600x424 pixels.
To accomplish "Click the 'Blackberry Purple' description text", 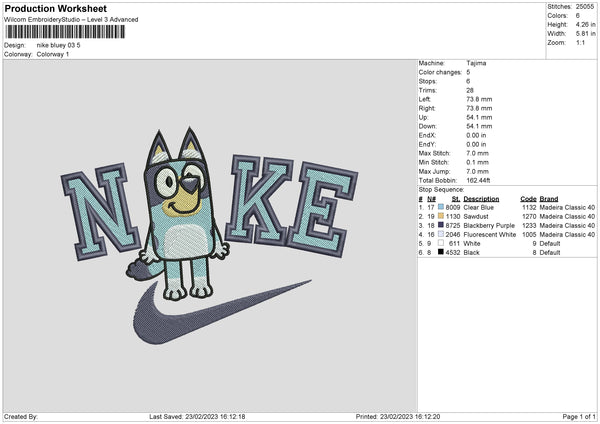I will [x=489, y=225].
